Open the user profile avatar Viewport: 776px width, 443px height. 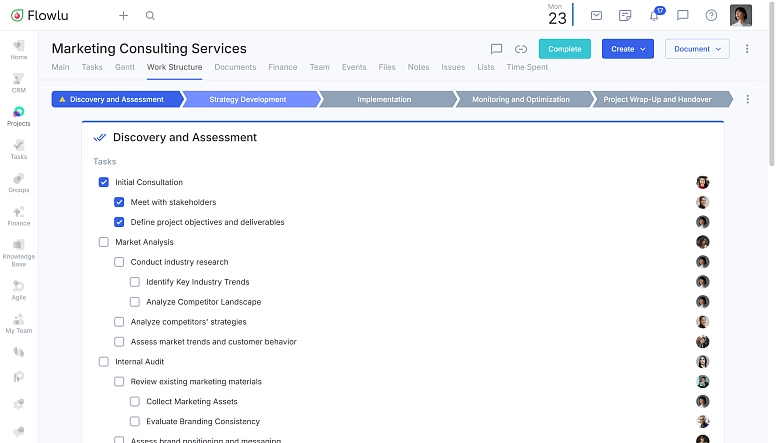741,15
